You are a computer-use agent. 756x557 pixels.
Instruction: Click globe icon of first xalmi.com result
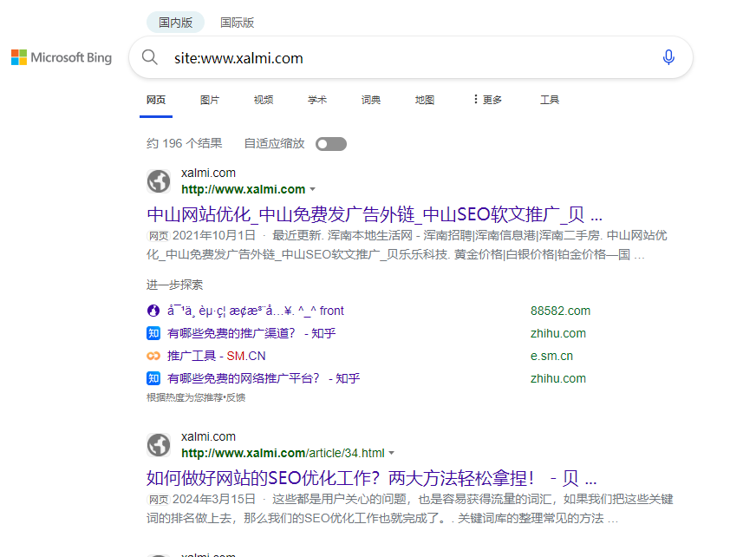[159, 181]
